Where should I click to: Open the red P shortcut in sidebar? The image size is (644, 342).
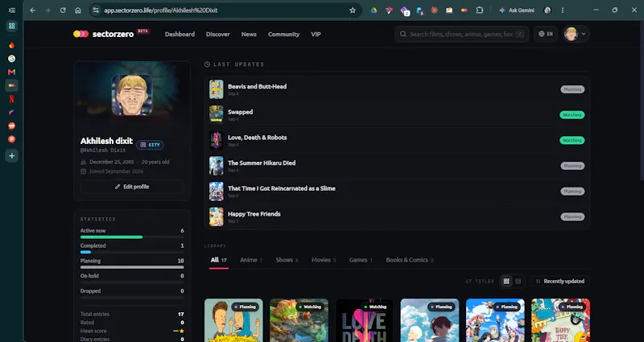coord(11,139)
